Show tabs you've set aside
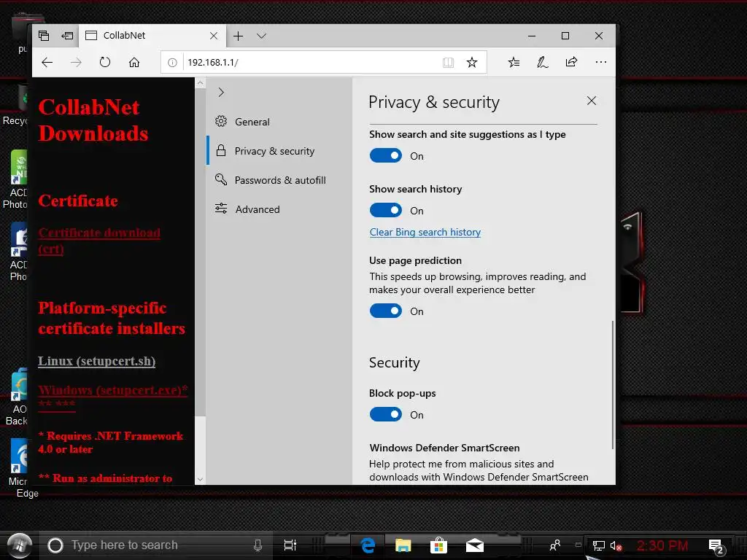This screenshot has height=560, width=747. 44,36
